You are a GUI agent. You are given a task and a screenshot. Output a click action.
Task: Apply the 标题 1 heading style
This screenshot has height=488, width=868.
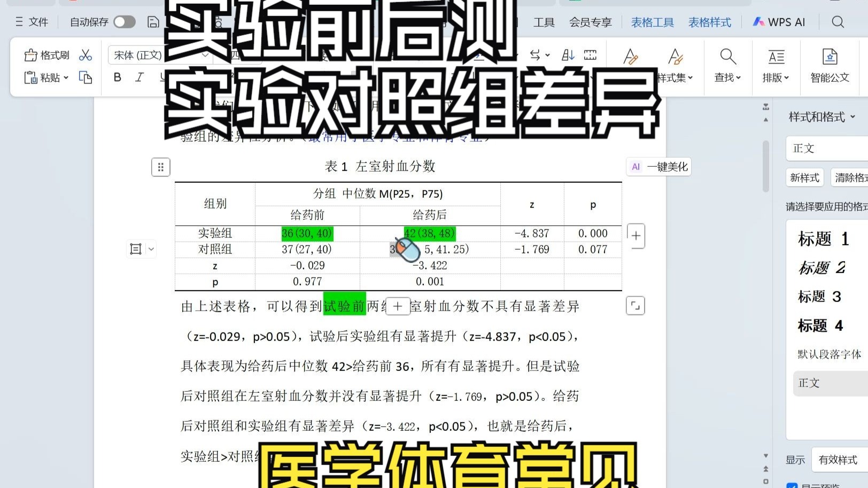(823, 239)
